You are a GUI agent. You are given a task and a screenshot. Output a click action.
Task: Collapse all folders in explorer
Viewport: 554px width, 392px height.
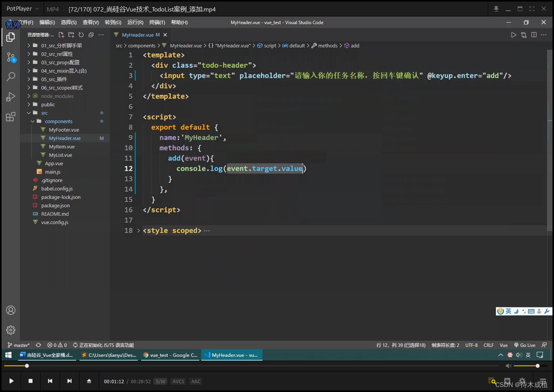pyautogui.click(x=91, y=35)
